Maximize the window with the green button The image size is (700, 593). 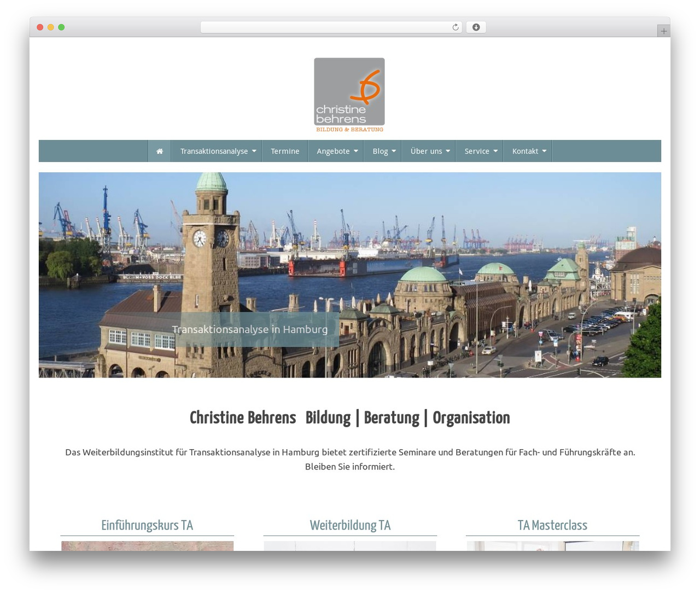click(61, 27)
